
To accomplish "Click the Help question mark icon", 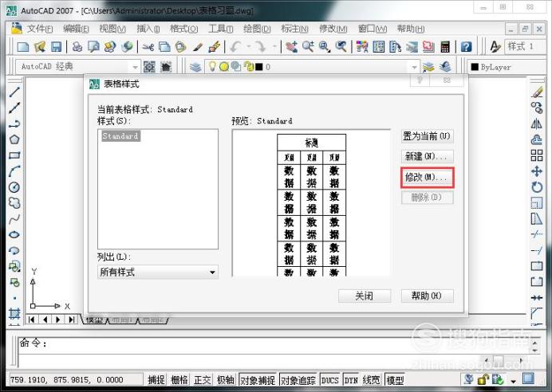I will click(x=466, y=46).
